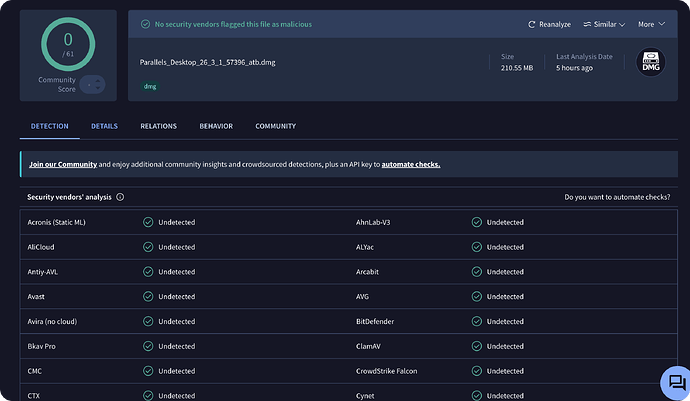690x401 pixels.
Task: Select the Bkav Pro vendor name
Action: pos(41,346)
